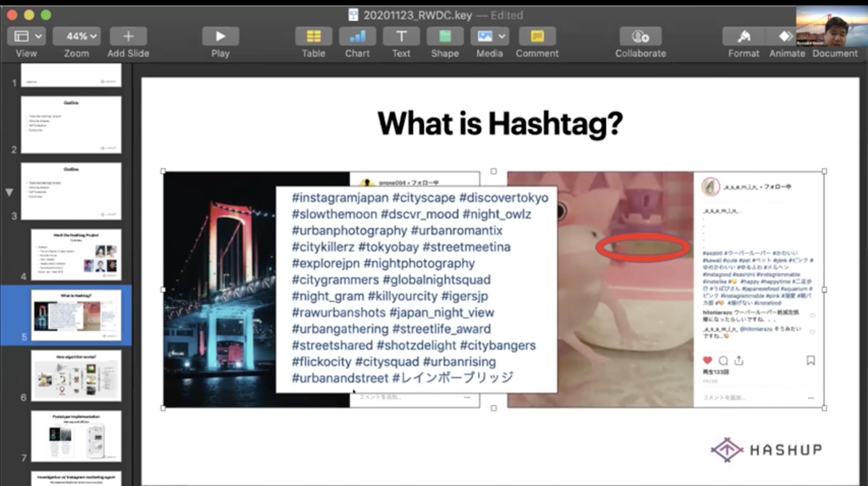The image size is (868, 486).
Task: Click the heart like icon in Instagram post
Action: (x=707, y=361)
